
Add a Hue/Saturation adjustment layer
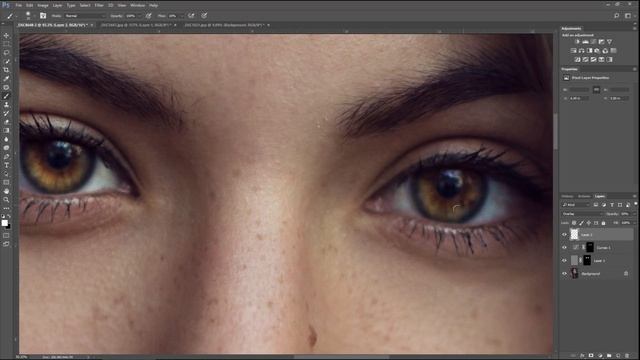click(x=573, y=51)
